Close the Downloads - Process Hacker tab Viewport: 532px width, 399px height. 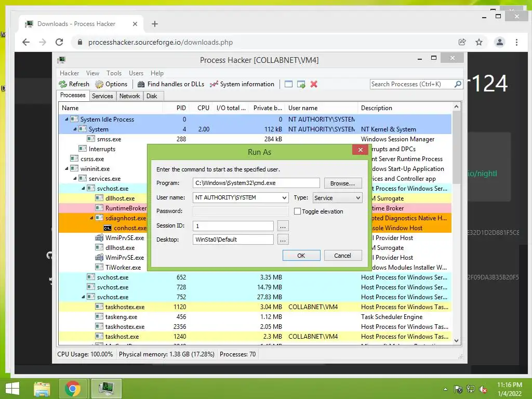(x=135, y=24)
